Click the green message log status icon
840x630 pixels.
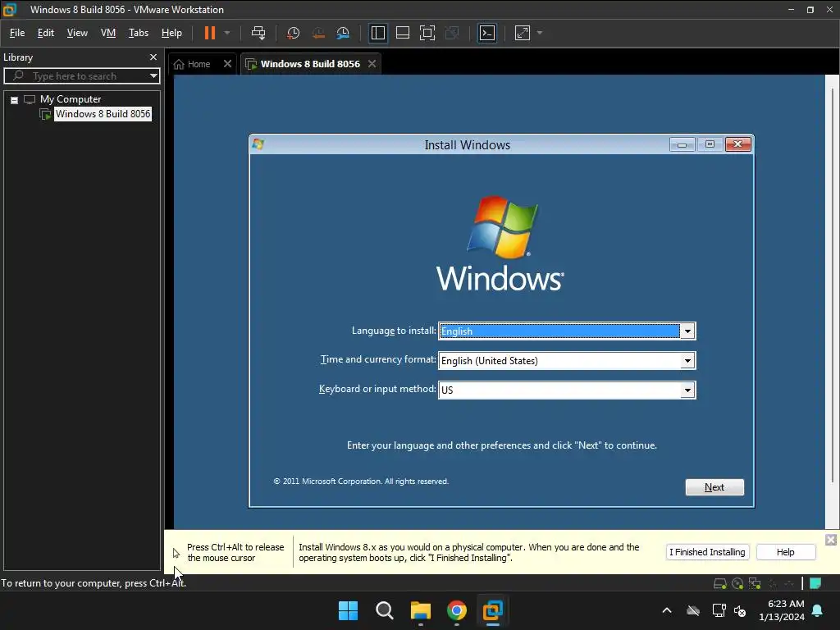coord(815,583)
